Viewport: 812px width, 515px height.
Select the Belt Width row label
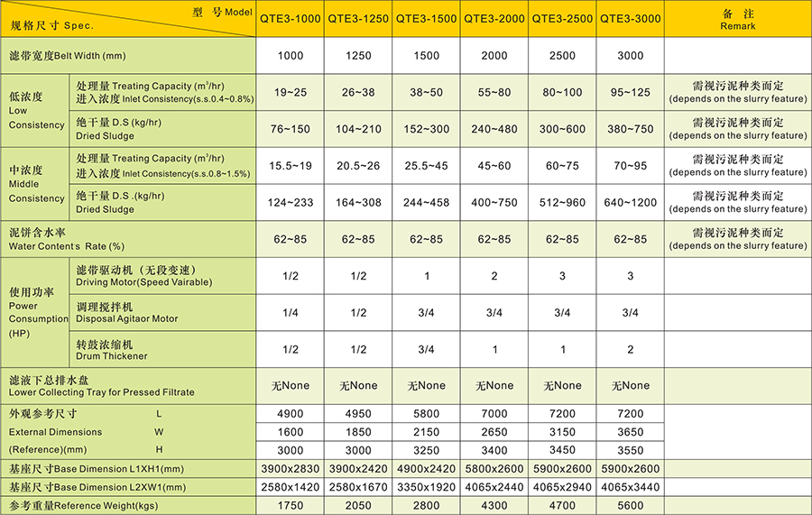coord(63,56)
